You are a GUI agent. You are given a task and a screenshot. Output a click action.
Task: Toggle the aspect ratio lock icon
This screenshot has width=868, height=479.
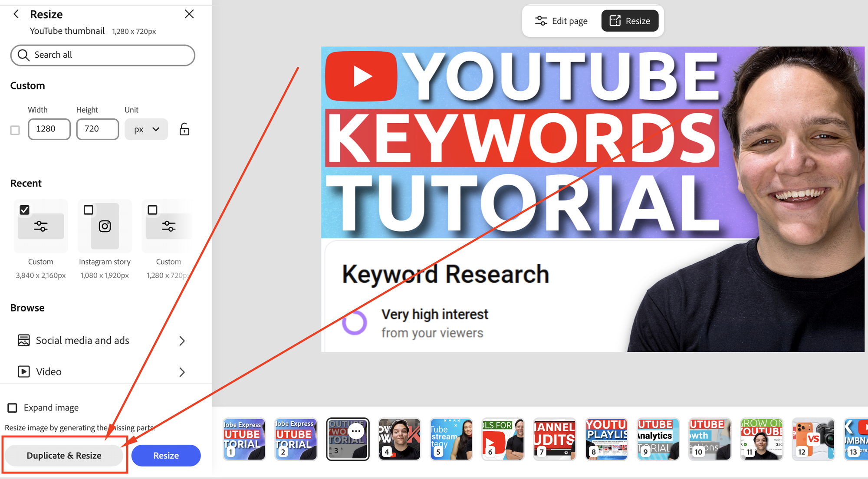pos(184,129)
